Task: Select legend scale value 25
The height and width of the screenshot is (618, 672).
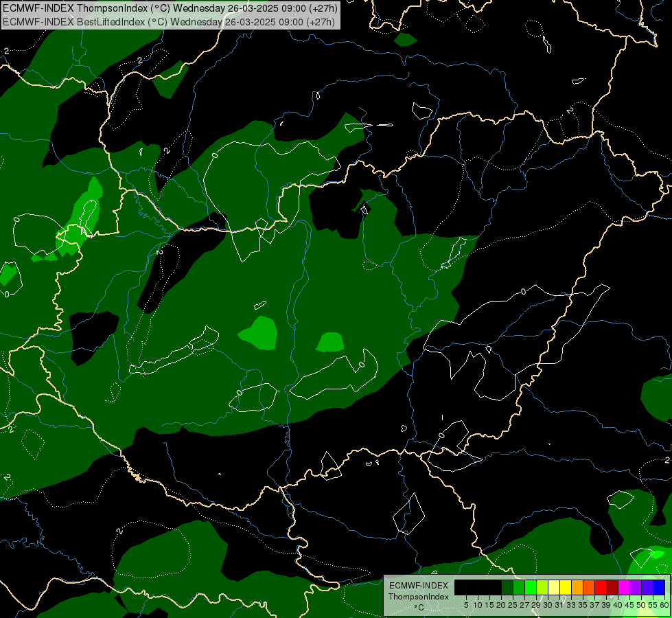Action: tap(513, 605)
